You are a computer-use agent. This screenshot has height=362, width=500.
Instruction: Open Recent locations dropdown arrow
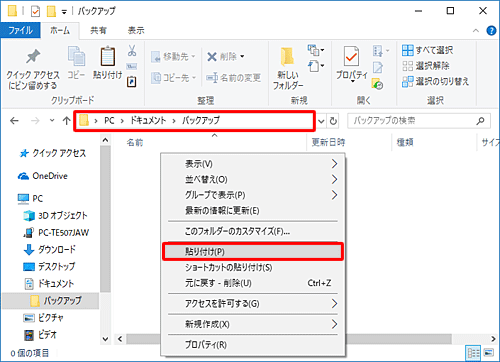click(52, 120)
